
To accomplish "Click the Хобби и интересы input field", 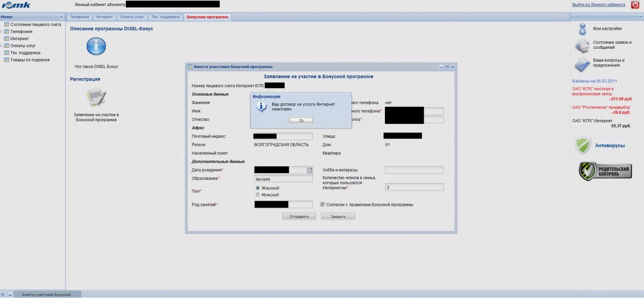I will pyautogui.click(x=414, y=170).
